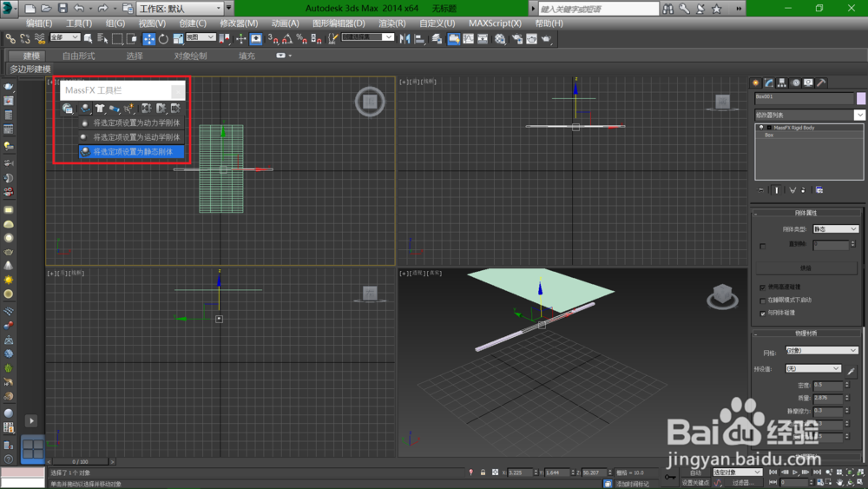Click the Bind to Space Warp tool

tap(40, 39)
